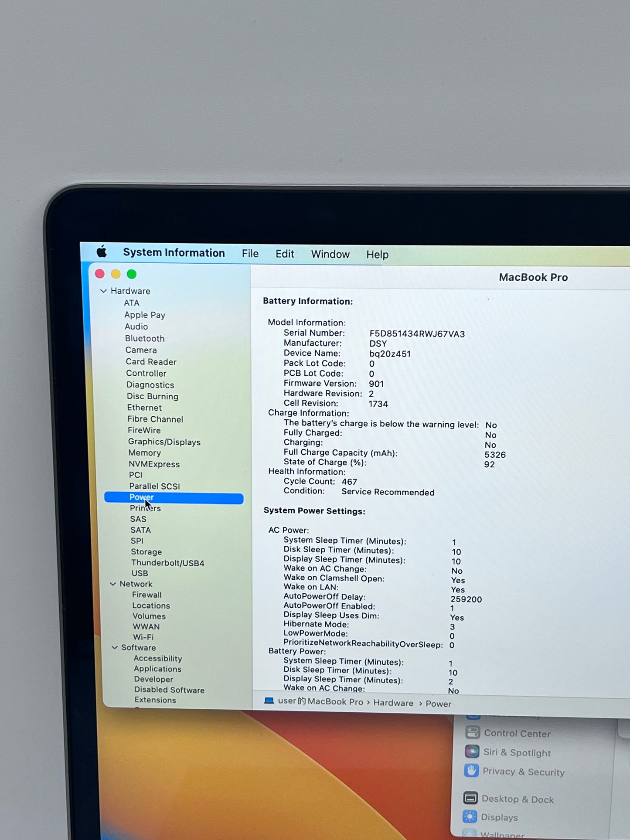Select Volumes under Network
630x840 pixels.
click(149, 616)
